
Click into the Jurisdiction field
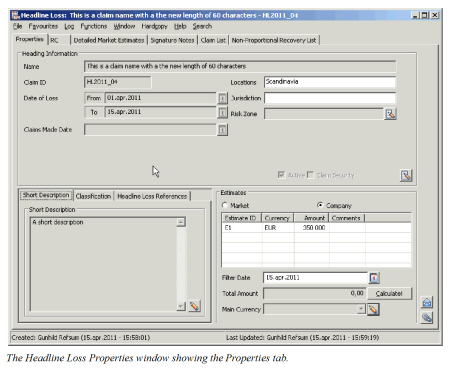[330, 98]
